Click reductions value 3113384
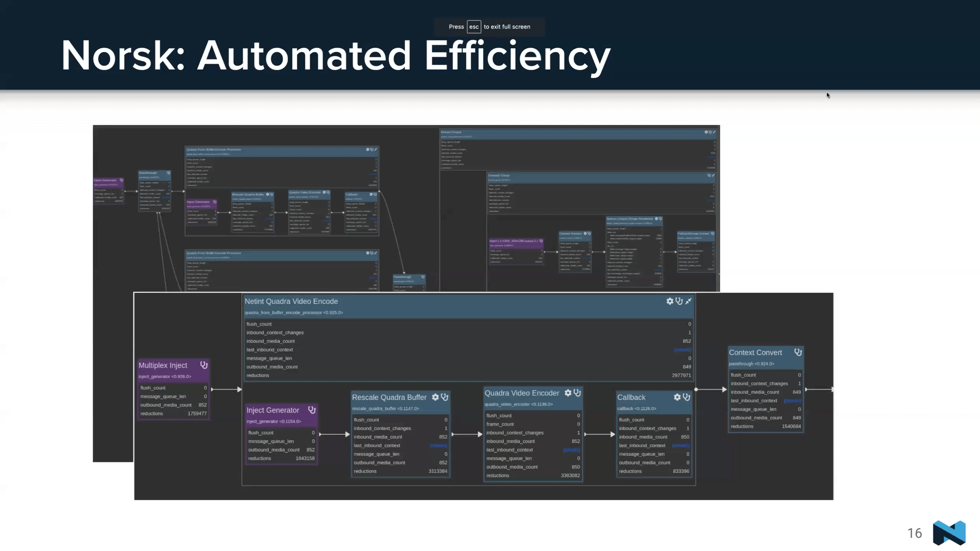Viewport: 980px width, 551px height. (x=438, y=471)
